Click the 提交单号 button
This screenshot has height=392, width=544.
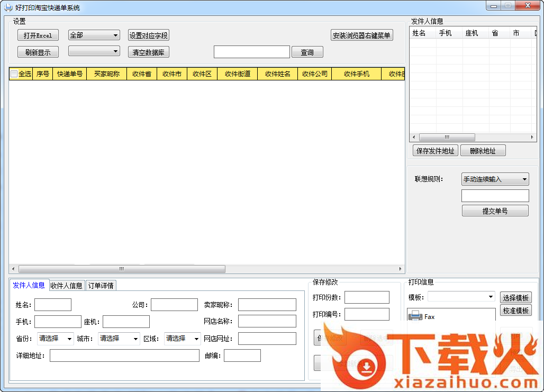tap(495, 211)
